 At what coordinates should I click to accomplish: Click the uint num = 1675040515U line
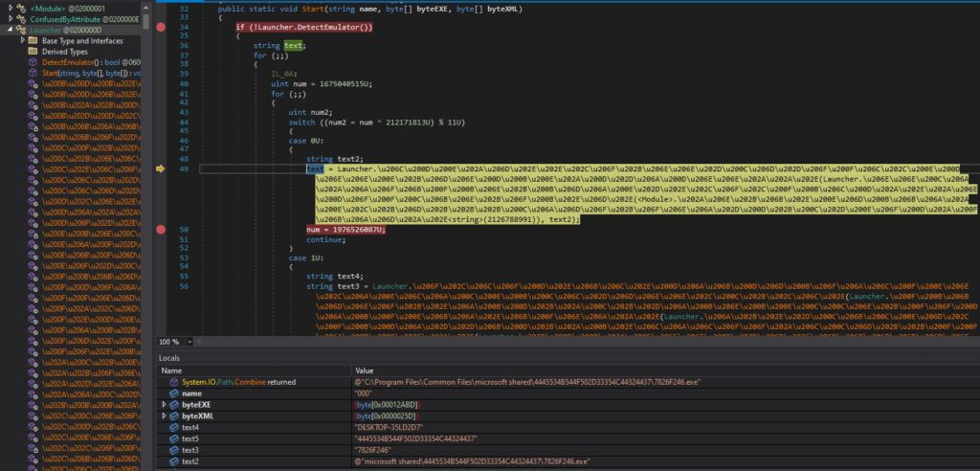click(x=322, y=83)
